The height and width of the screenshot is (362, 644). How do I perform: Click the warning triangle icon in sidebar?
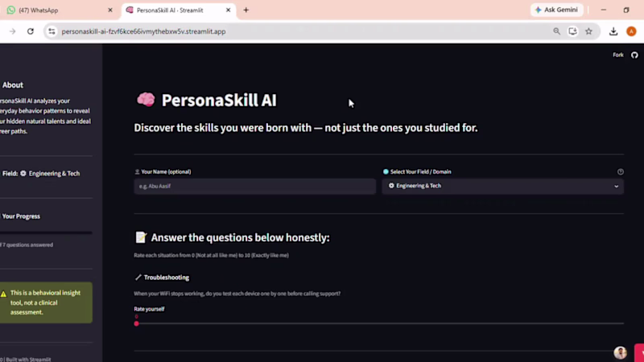[4, 294]
